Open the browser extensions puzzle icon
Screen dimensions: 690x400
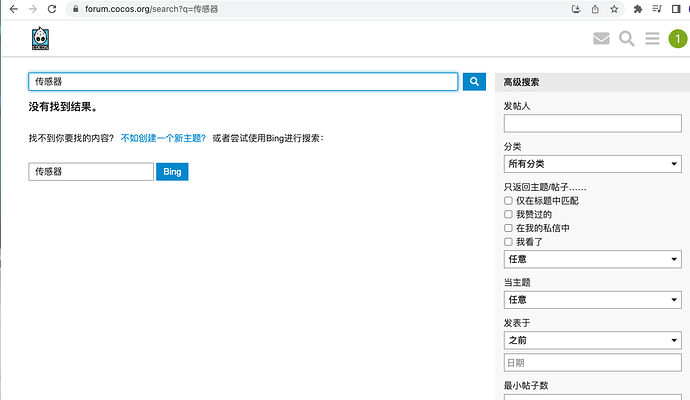click(638, 9)
